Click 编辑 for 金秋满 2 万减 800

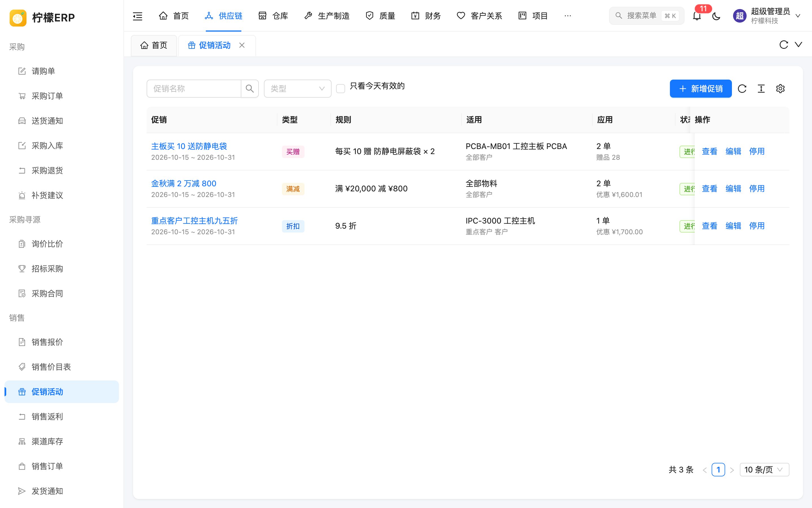pos(733,189)
